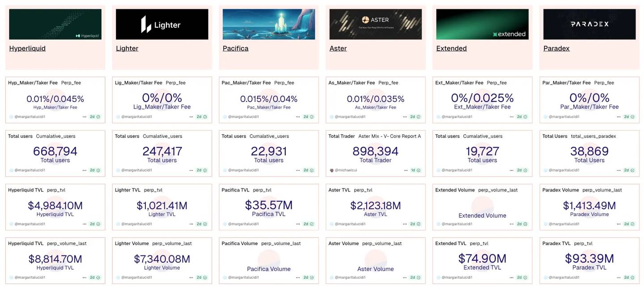Open the Paradex project page link

coord(556,48)
